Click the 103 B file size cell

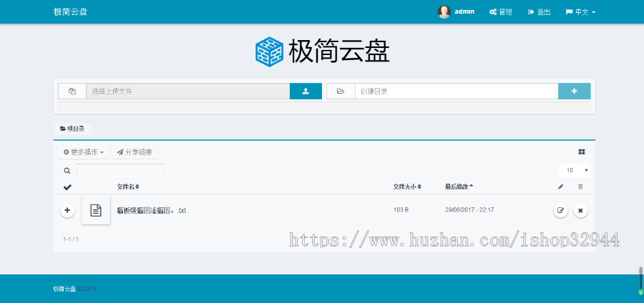point(401,210)
